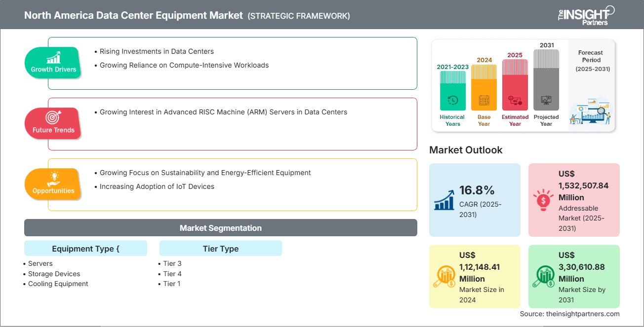This screenshot has width=644, height=327.
Task: Click the Growth Drivers bar chart icon
Action: coord(53,57)
